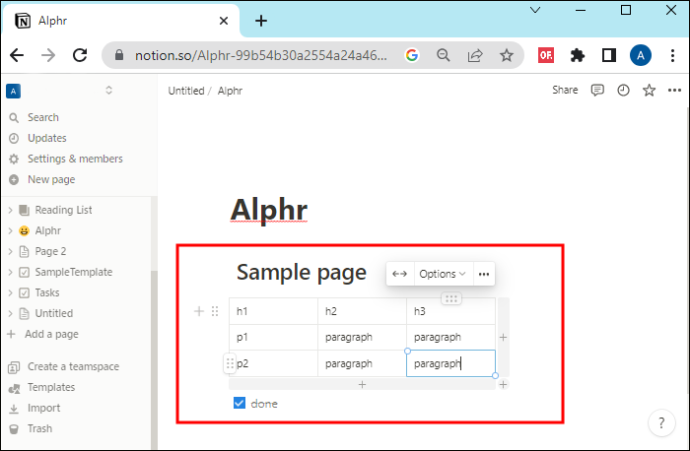Viewport: 690px width, 451px height.
Task: Click the browser forward arrow
Action: (48, 55)
